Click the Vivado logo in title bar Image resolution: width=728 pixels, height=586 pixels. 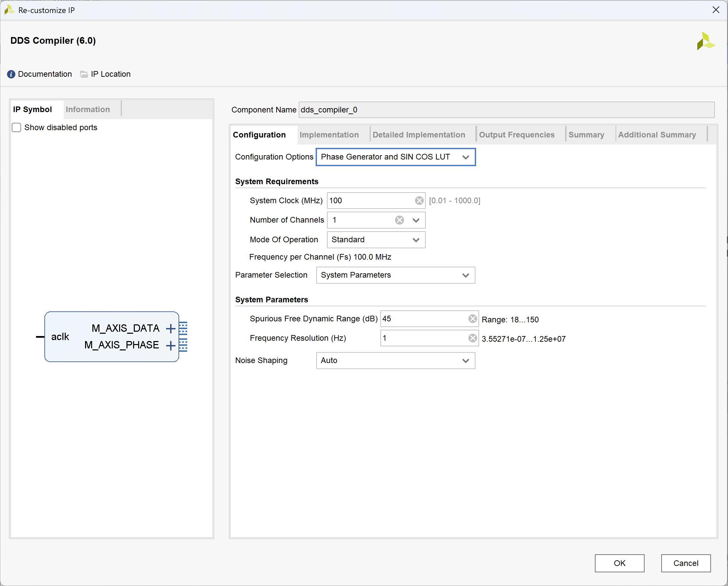pyautogui.click(x=9, y=10)
